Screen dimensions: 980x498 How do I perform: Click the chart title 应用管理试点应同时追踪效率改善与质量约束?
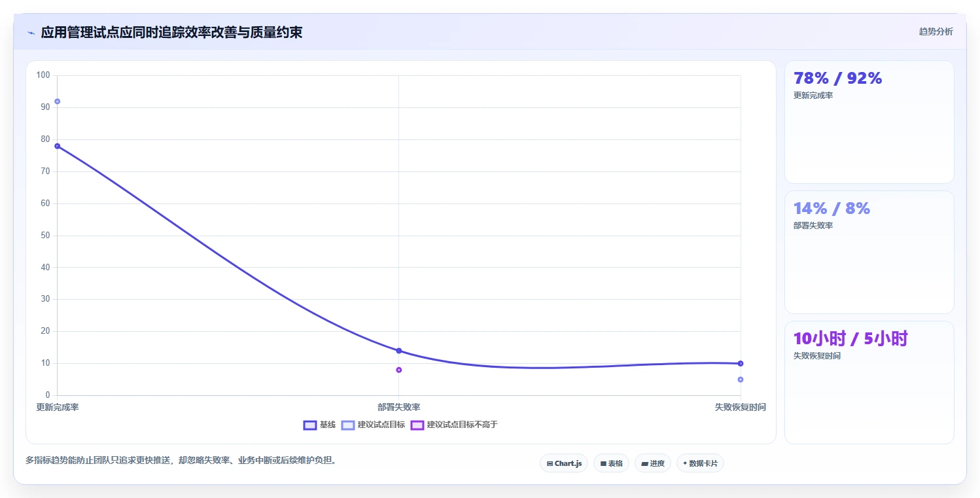(171, 33)
